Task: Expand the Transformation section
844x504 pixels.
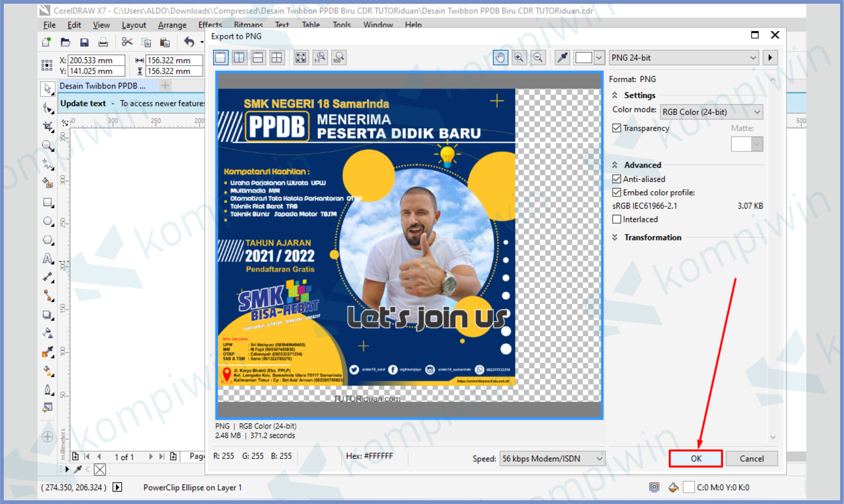Action: (x=652, y=238)
